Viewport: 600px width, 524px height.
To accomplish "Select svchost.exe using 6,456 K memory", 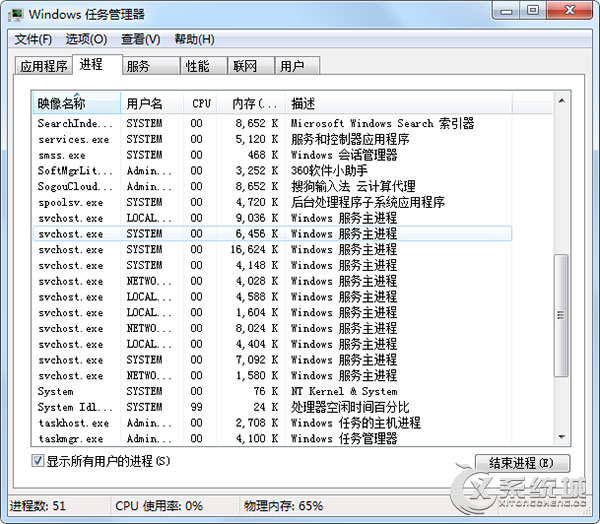I will tap(272, 233).
